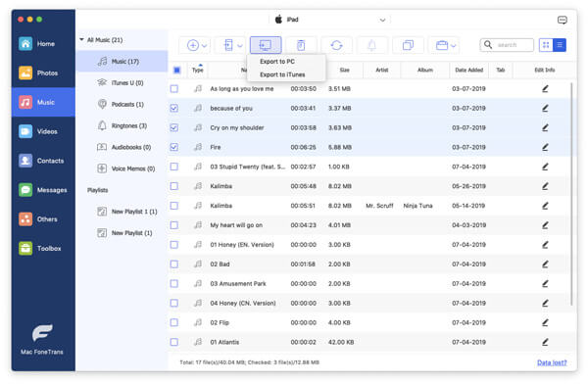Click the refresh sync icon
Viewport: 588px width, 384px height.
tap(336, 45)
